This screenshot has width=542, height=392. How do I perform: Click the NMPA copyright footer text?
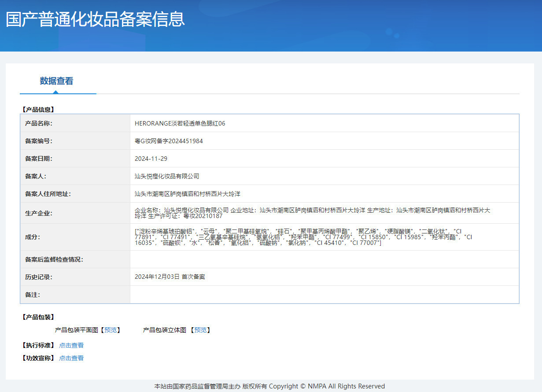click(269, 386)
